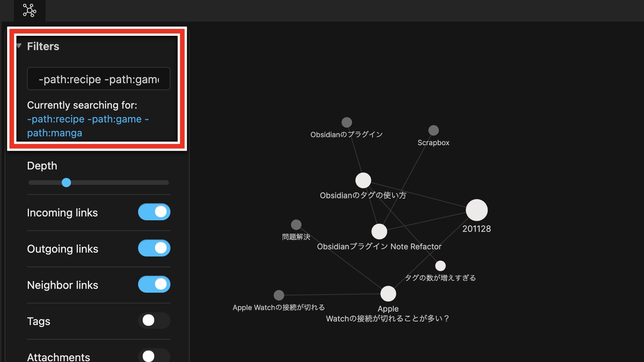This screenshot has width=644, height=362.
Task: Click the 問題解決 node
Action: [x=296, y=225]
